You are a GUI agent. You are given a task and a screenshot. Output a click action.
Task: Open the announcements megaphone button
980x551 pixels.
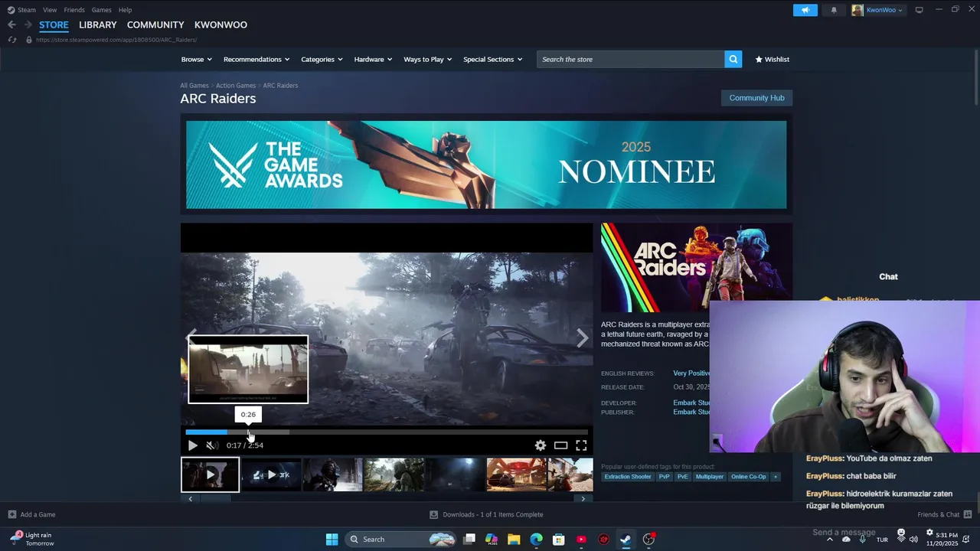(805, 10)
